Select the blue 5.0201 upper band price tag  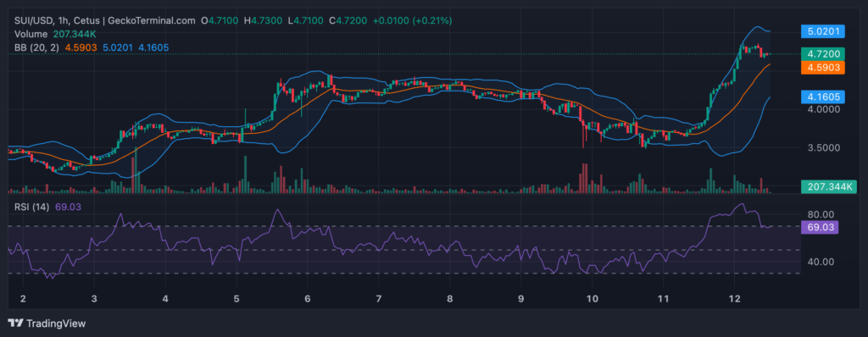click(x=822, y=31)
